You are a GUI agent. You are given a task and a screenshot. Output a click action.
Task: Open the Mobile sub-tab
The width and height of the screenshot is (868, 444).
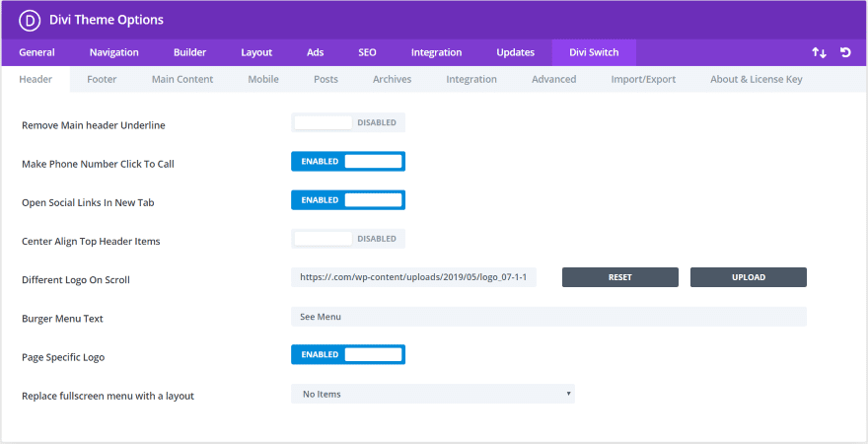click(x=263, y=79)
